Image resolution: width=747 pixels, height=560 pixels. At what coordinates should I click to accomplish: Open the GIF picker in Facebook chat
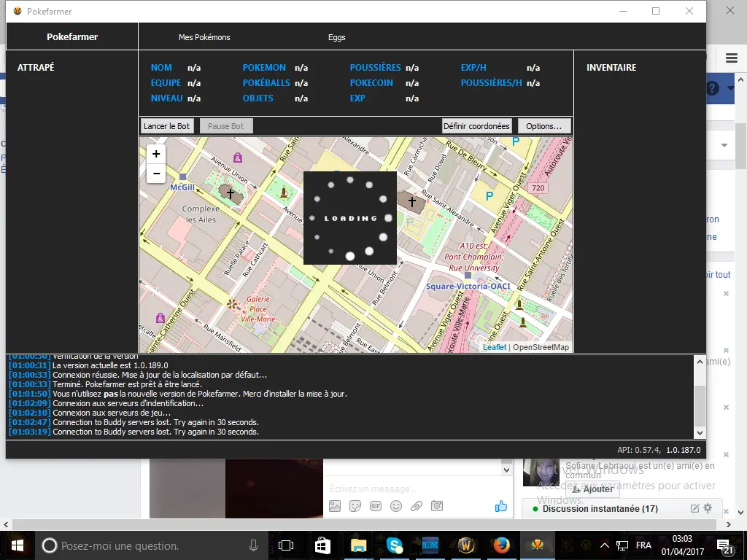tap(376, 506)
